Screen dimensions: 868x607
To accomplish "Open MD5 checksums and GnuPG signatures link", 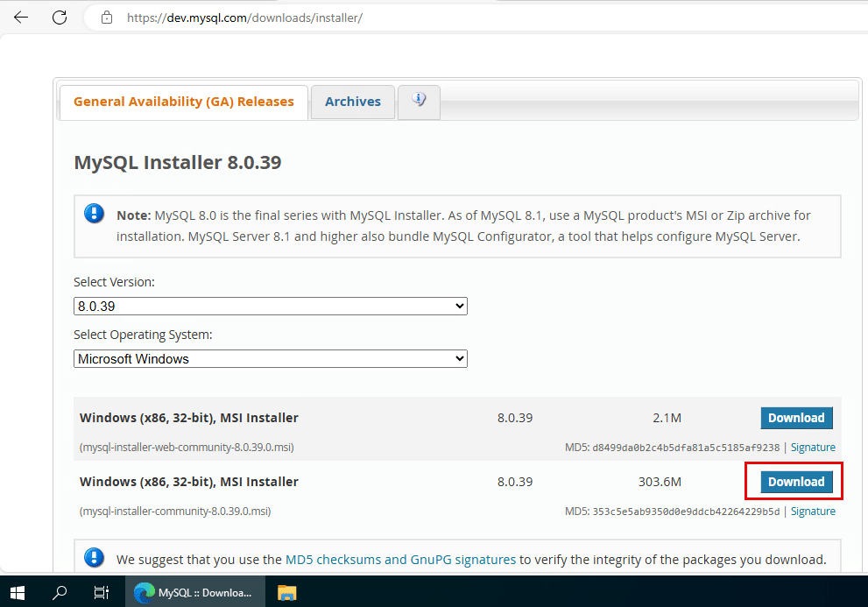I will [400, 560].
